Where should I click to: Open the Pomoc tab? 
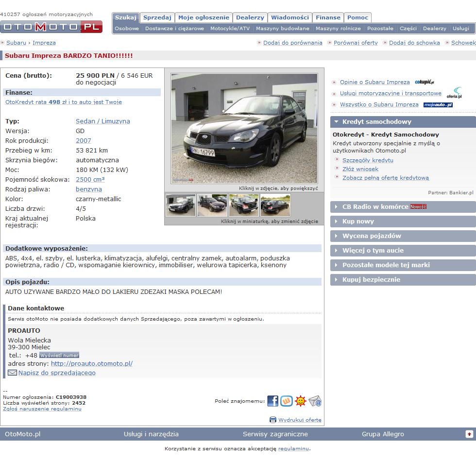[357, 17]
